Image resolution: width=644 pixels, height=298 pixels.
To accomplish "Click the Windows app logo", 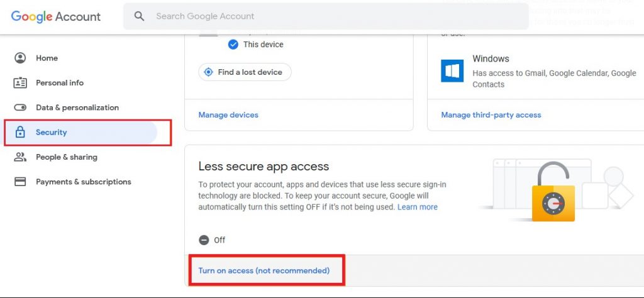I will click(452, 70).
